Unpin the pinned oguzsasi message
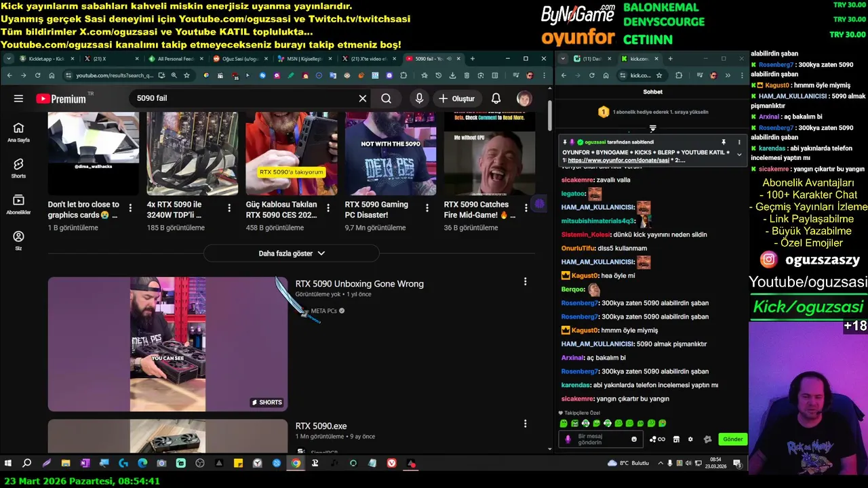The width and height of the screenshot is (868, 488). coord(724,142)
